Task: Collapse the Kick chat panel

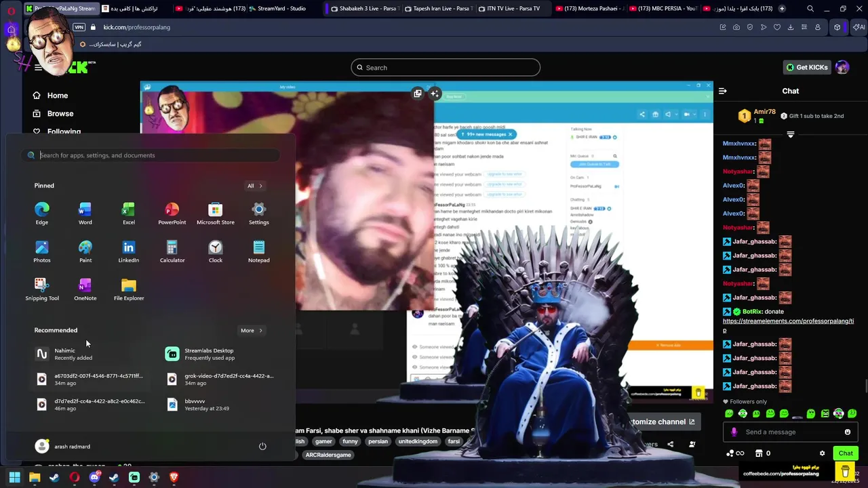Action: pos(723,91)
